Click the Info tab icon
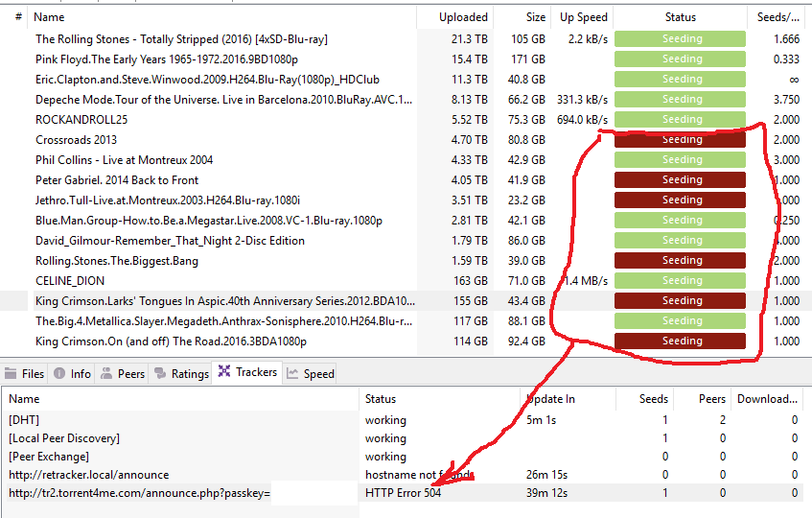 (59, 373)
